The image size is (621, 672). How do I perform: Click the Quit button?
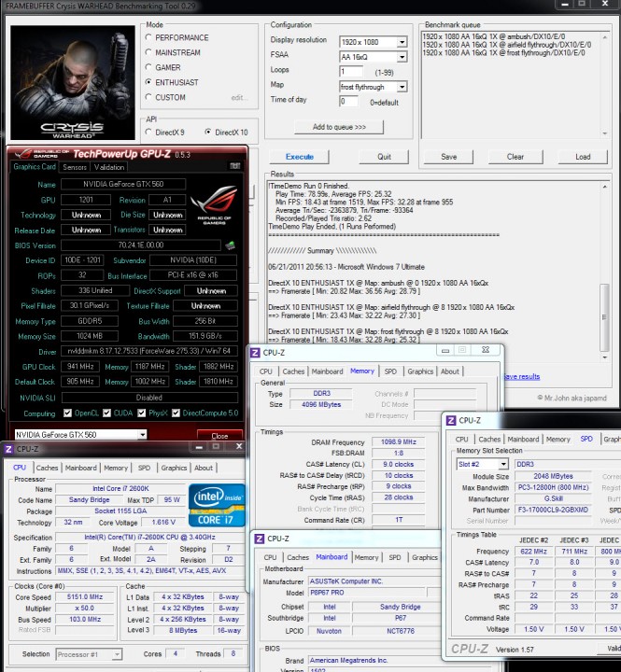(x=384, y=157)
